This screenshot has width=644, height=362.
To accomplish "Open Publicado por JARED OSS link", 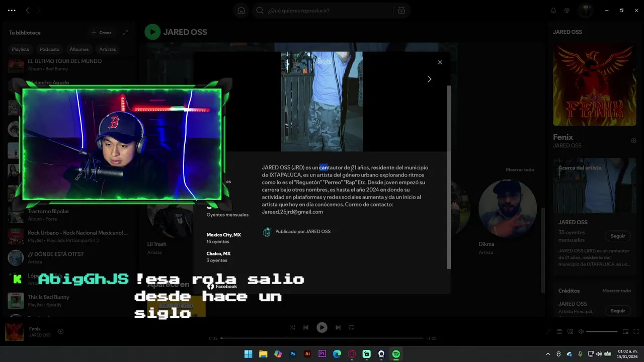I will 303,232.
